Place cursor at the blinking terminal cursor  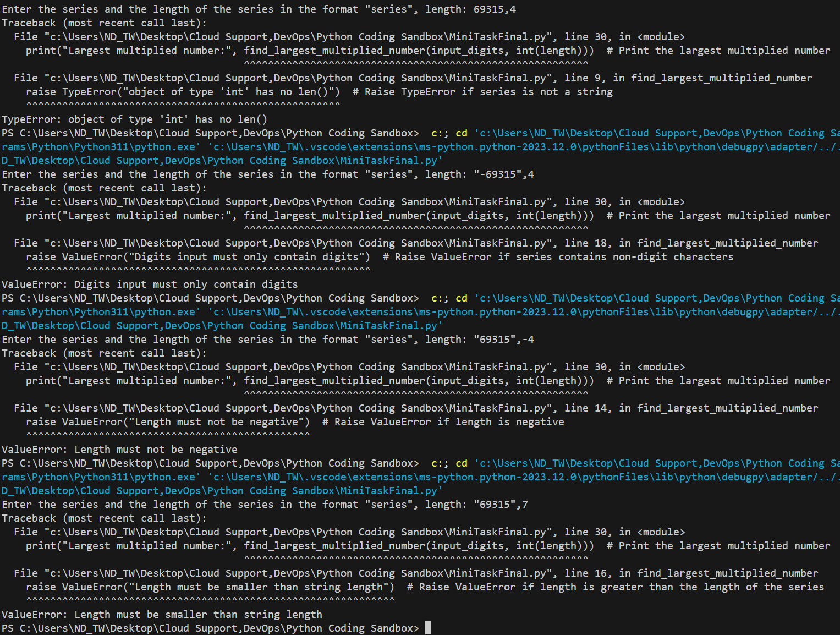pos(426,628)
